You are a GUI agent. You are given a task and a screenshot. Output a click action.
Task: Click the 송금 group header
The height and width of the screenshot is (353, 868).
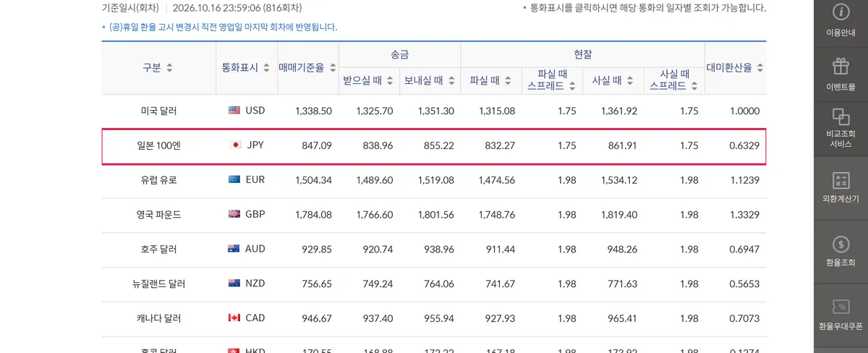click(x=399, y=54)
